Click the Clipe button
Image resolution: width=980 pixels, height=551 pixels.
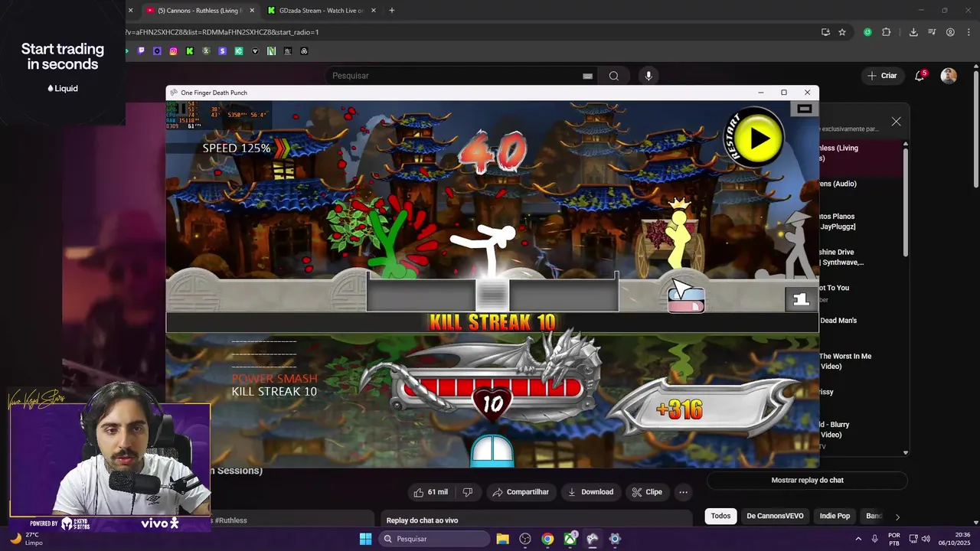click(x=646, y=492)
